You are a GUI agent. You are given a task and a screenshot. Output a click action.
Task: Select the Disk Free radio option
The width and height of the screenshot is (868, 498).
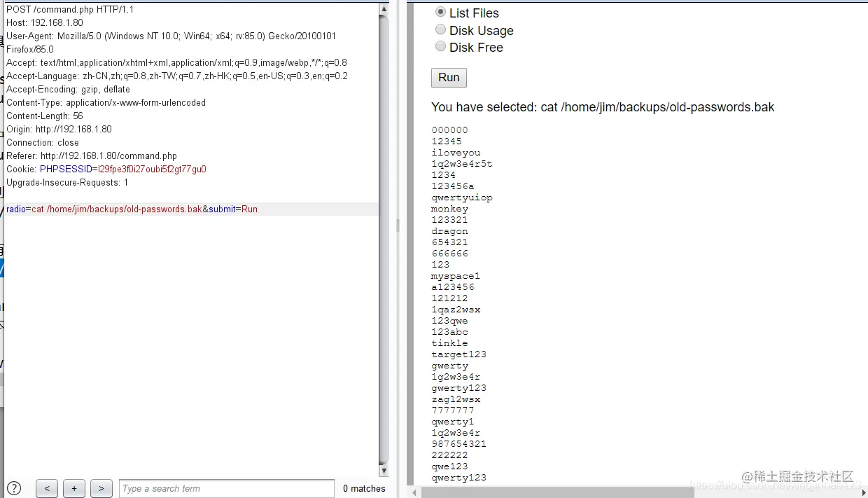[x=440, y=46]
